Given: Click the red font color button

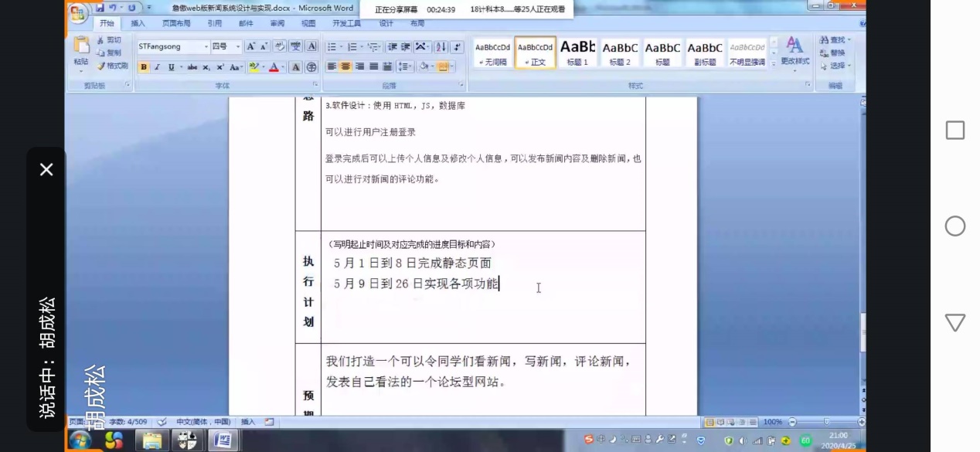Looking at the screenshot, I should (x=273, y=67).
